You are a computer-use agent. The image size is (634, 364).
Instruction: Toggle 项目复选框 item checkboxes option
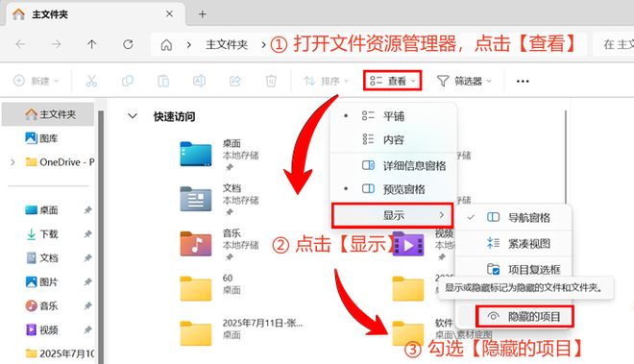[x=514, y=269]
